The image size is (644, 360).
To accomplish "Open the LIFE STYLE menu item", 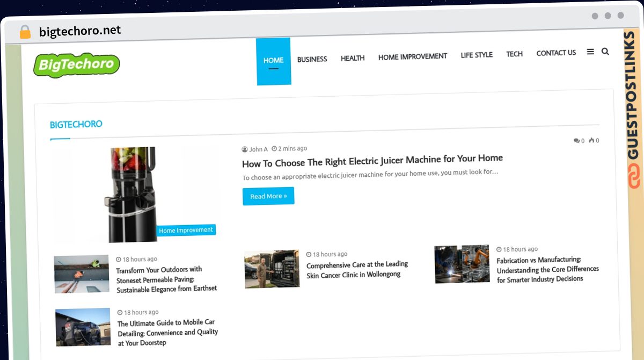I will [477, 55].
